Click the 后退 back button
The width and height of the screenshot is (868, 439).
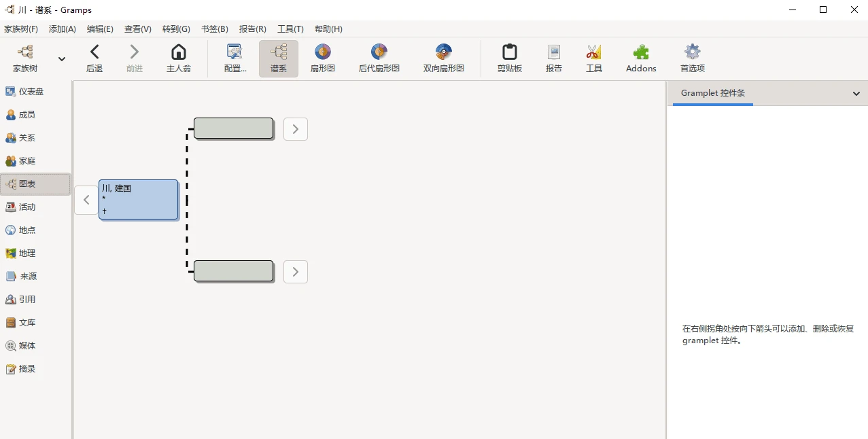94,58
